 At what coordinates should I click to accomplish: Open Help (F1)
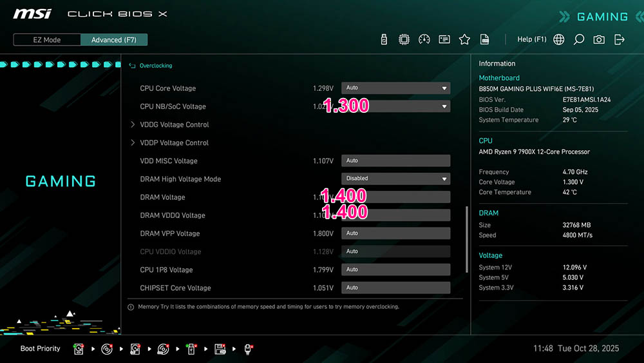click(531, 39)
